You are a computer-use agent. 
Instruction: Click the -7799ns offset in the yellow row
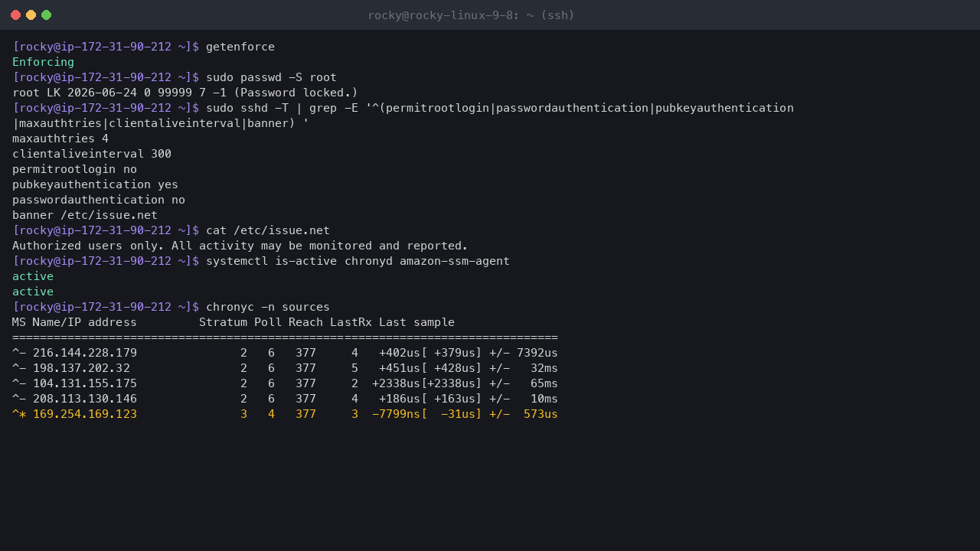[x=396, y=414]
